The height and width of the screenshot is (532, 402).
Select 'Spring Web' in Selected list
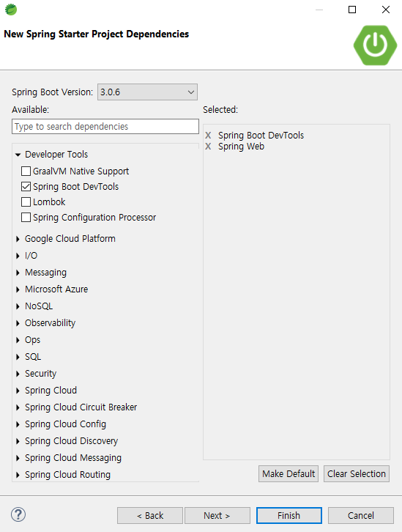242,147
